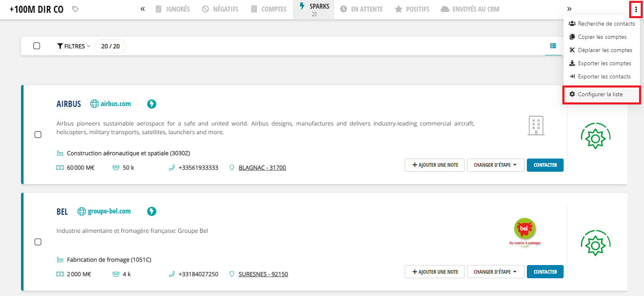
Task: Click the Airbus Spark lightning badge
Action: (152, 104)
